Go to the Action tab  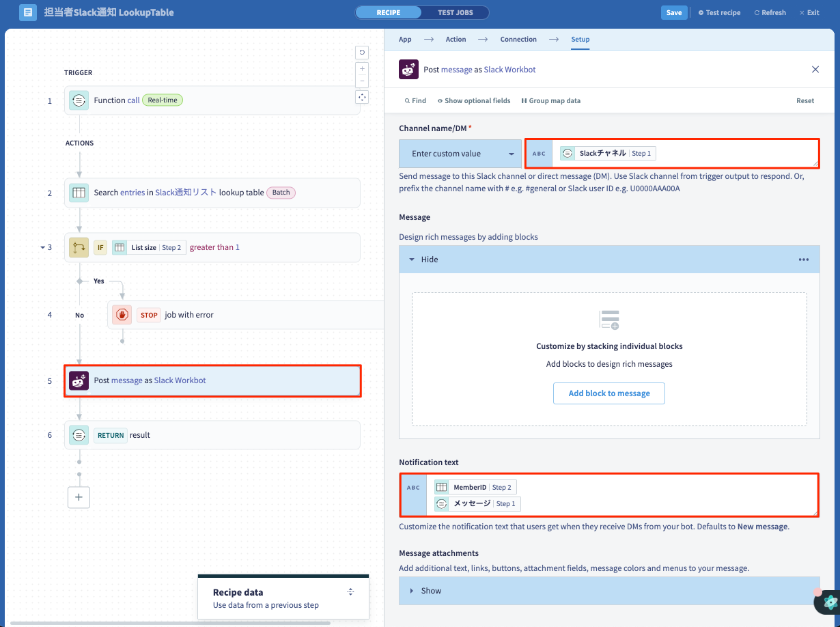tap(456, 39)
